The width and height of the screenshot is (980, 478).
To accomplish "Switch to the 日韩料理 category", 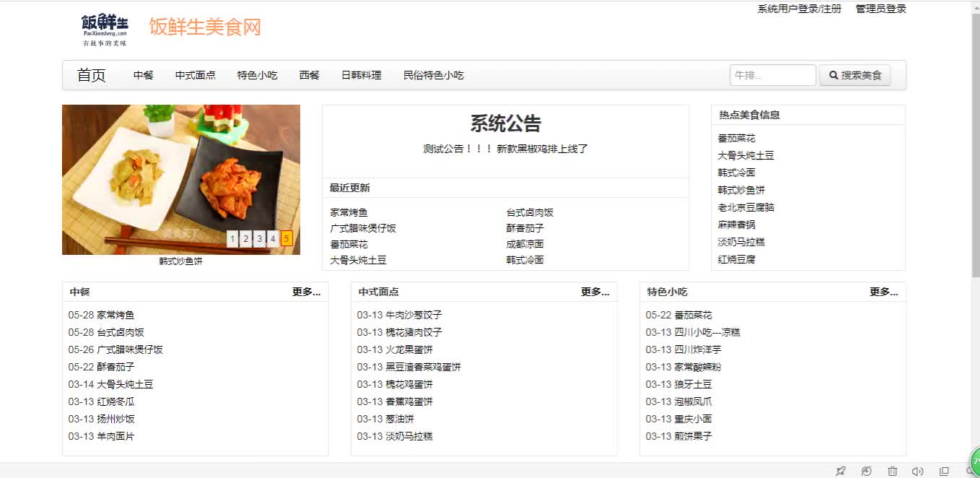I will (362, 74).
